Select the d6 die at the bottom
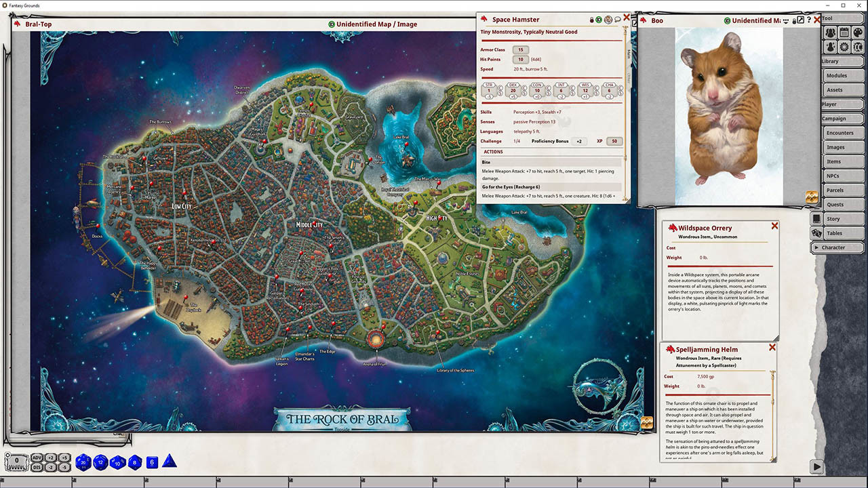The width and height of the screenshot is (868, 488). tap(151, 462)
